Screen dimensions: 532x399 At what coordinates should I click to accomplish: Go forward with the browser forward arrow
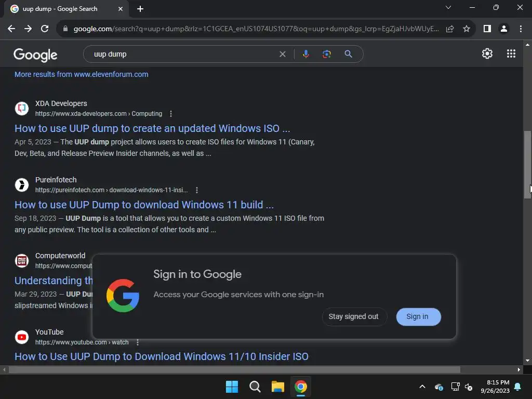pyautogui.click(x=28, y=29)
